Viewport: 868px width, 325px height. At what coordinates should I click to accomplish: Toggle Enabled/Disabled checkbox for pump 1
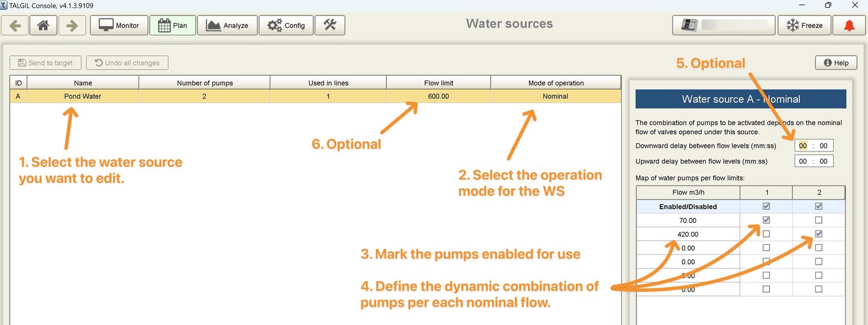766,207
